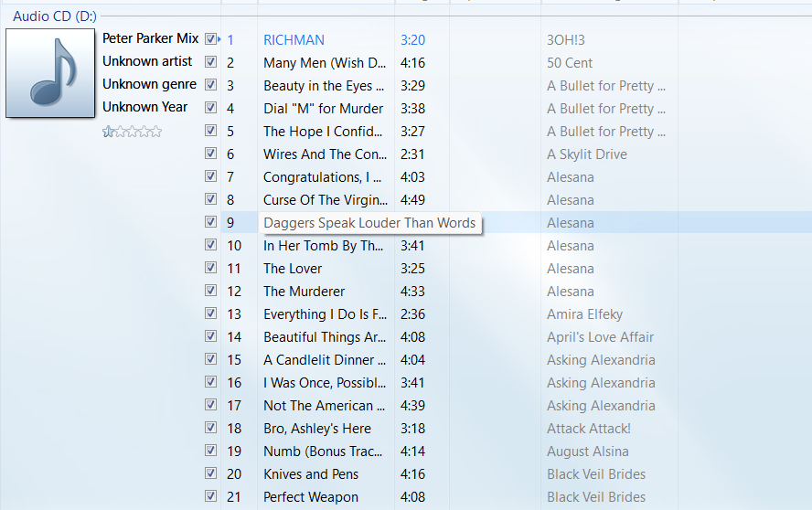The height and width of the screenshot is (510, 812).
Task: Click the Unknown genre label
Action: pyautogui.click(x=149, y=84)
